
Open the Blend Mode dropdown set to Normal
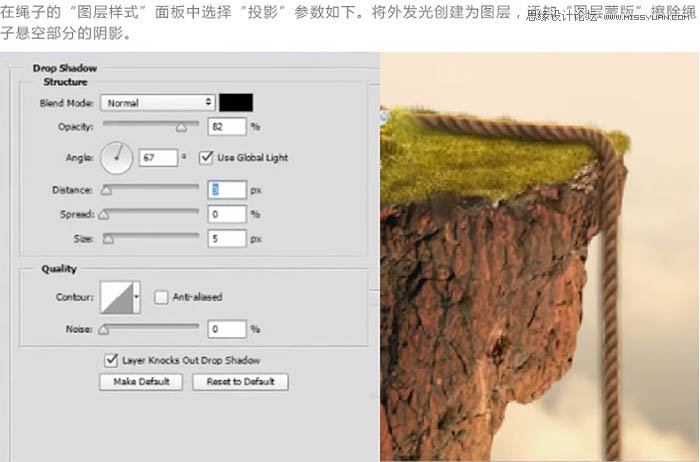[x=157, y=103]
